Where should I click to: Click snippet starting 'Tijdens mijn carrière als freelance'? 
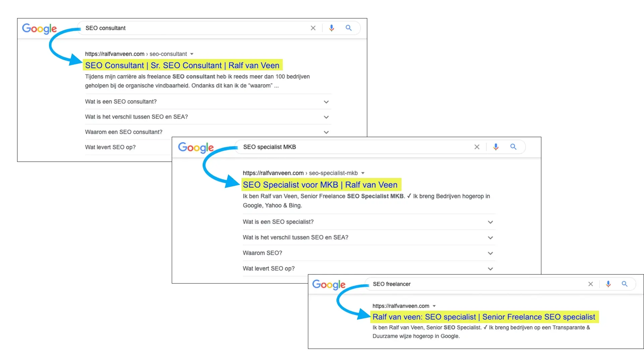[x=197, y=81]
